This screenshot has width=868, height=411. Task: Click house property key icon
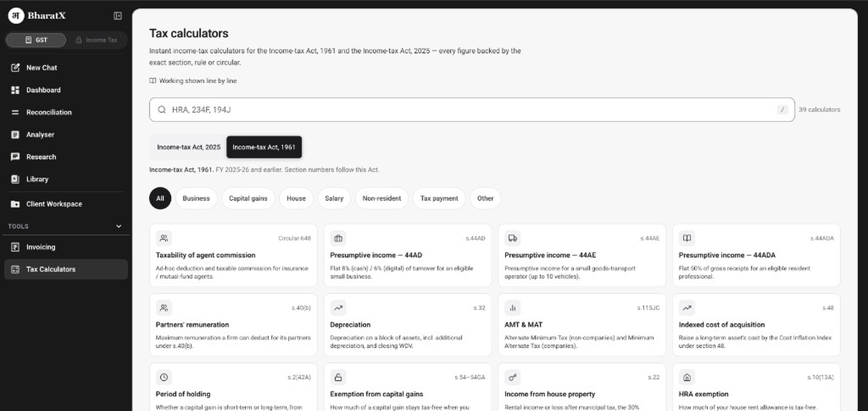[x=513, y=377]
